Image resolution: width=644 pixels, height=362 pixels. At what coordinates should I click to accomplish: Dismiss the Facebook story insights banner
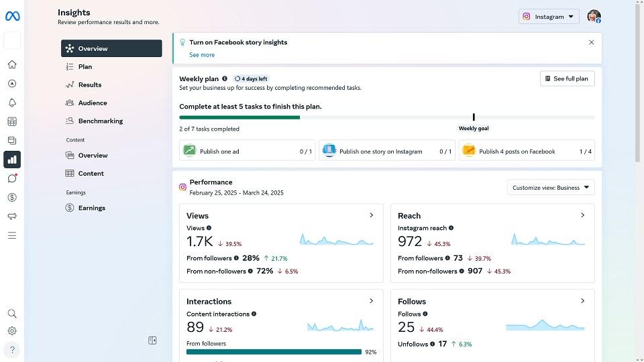(591, 42)
